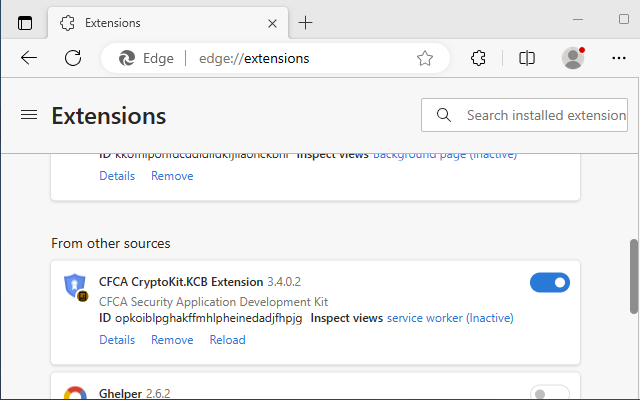Add this page to favorites star
Screen dimensions: 640x400
[x=425, y=58]
